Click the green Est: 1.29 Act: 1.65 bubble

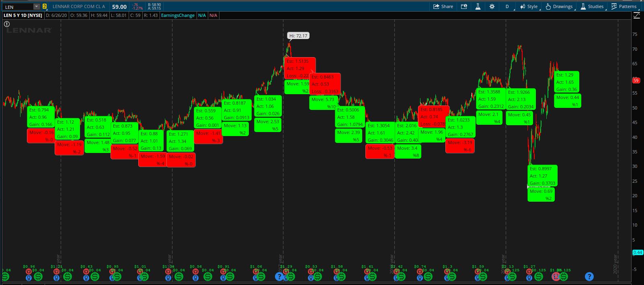pos(567,82)
